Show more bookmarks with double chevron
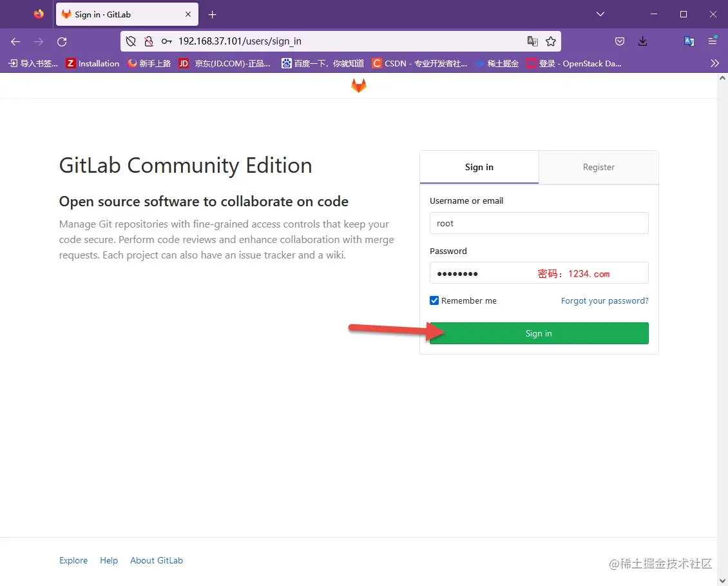 tap(714, 63)
